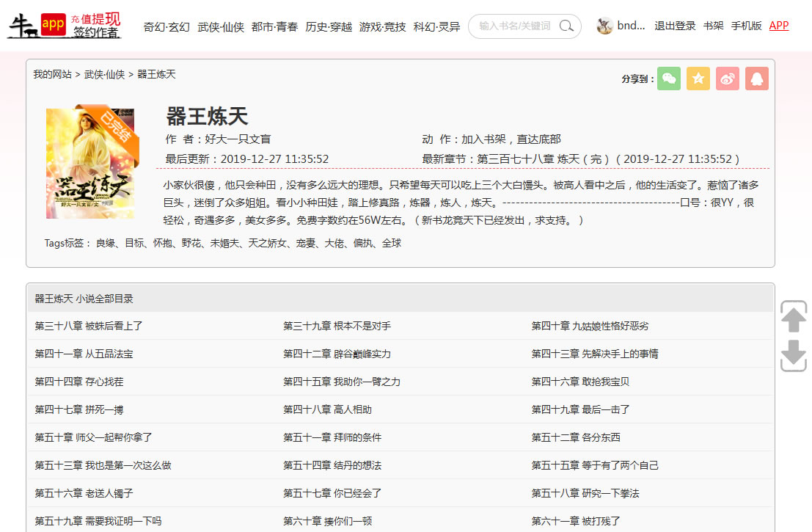The image size is (812, 532).
Task: Click 退出登录 to log out
Action: click(675, 26)
